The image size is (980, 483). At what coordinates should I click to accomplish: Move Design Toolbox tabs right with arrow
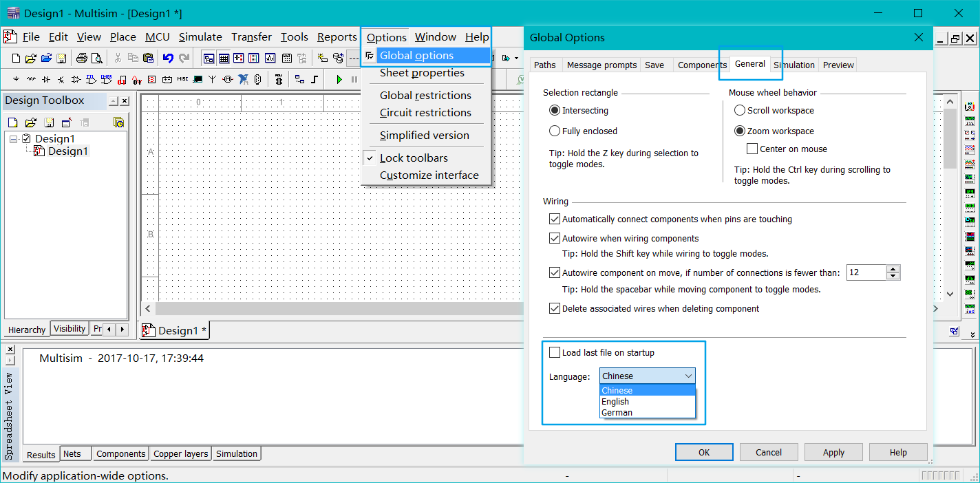coord(122,330)
